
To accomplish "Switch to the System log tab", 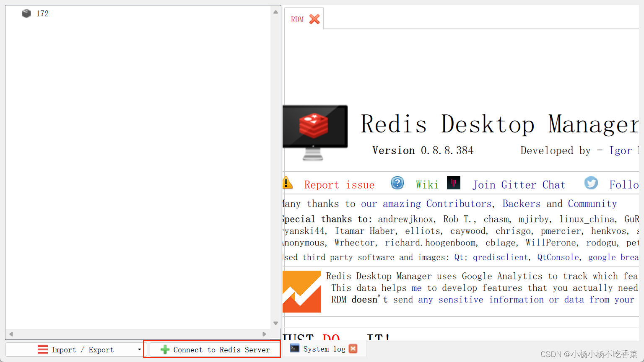I will (x=324, y=349).
